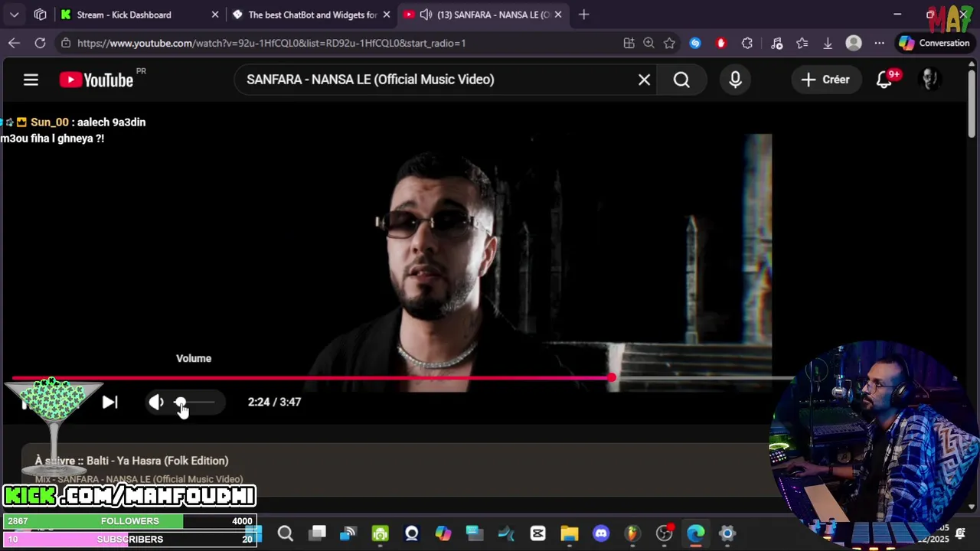Click the zoom magnifier in address bar

(x=648, y=43)
